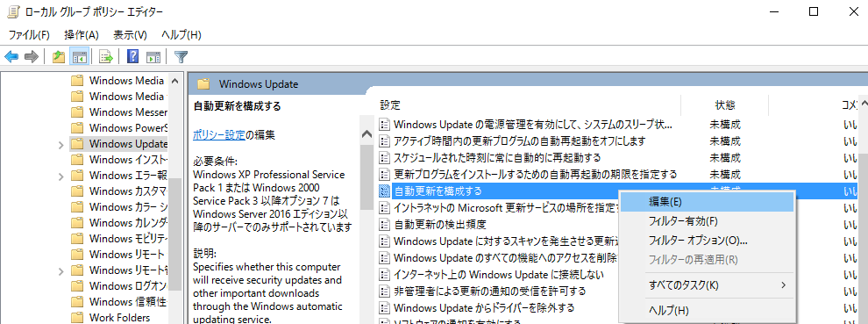The width and height of the screenshot is (868, 324).
Task: Open the ポリシー設定 link
Action: (x=219, y=134)
